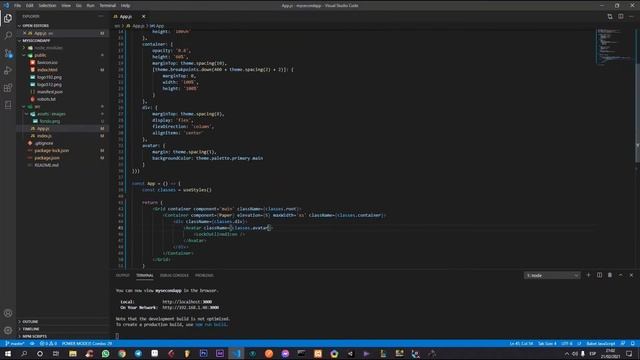Open the Windows Start menu

[x=7, y=353]
